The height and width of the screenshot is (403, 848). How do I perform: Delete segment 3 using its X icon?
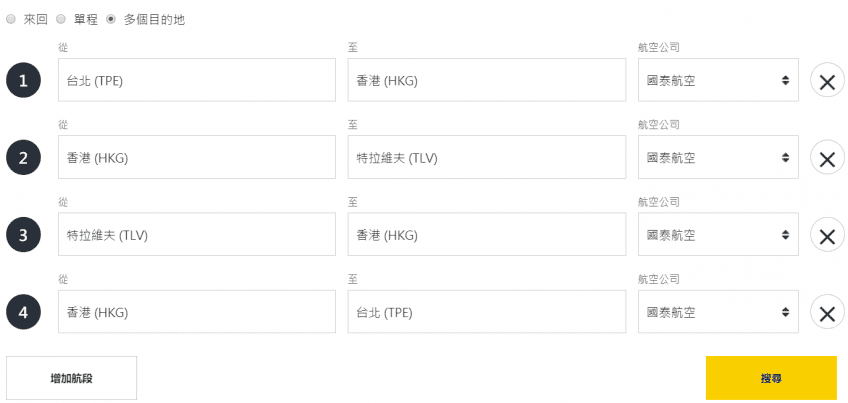[x=827, y=236]
